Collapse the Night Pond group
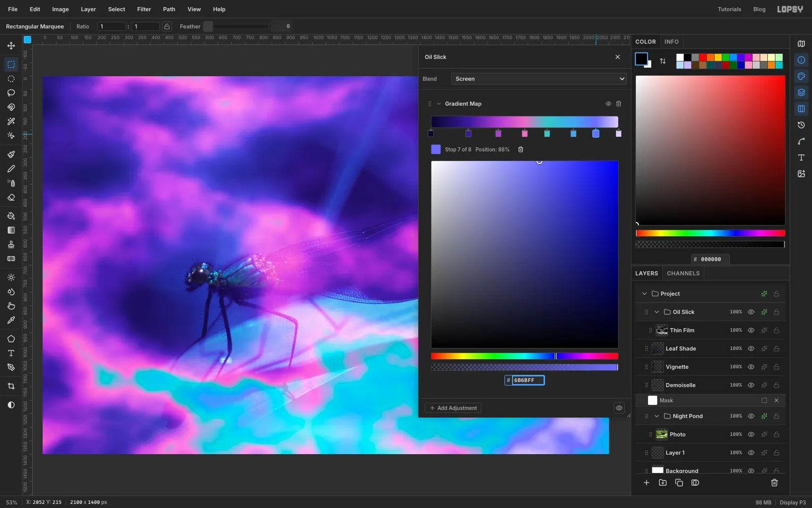Viewport: 812px width, 508px height. pyautogui.click(x=657, y=416)
